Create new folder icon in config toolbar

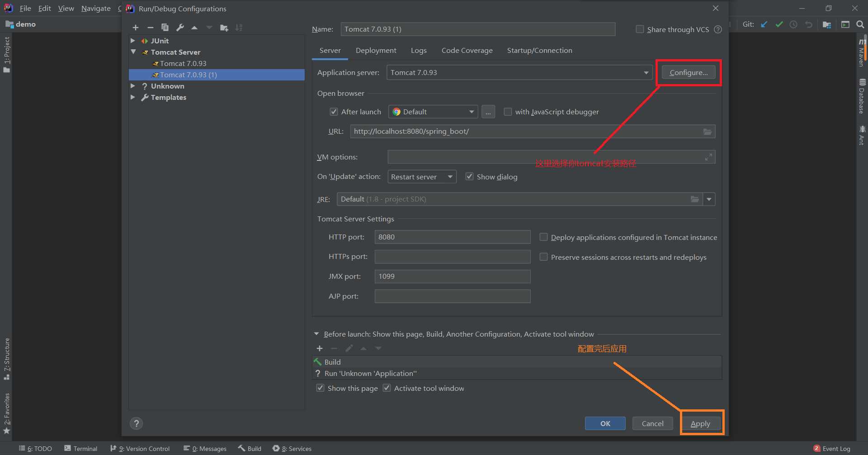pos(224,28)
